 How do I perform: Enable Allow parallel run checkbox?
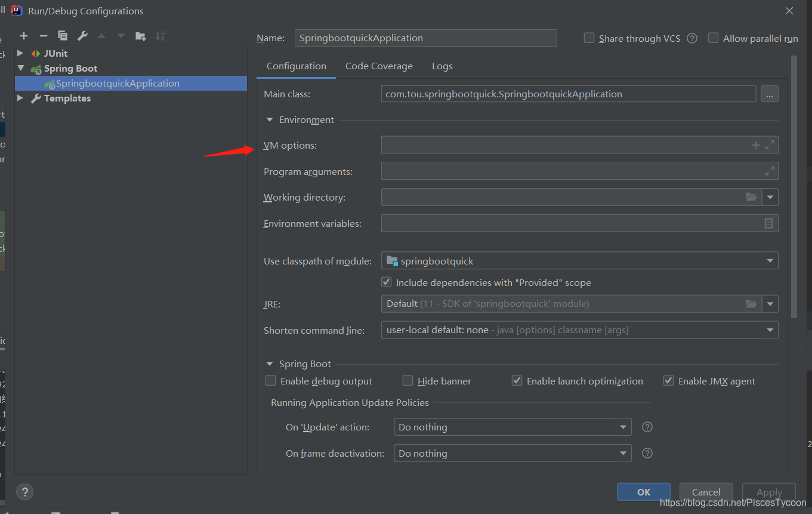point(713,38)
